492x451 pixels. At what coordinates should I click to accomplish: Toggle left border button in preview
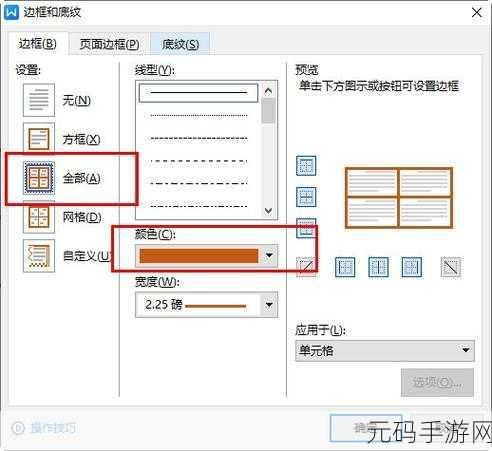click(x=345, y=267)
